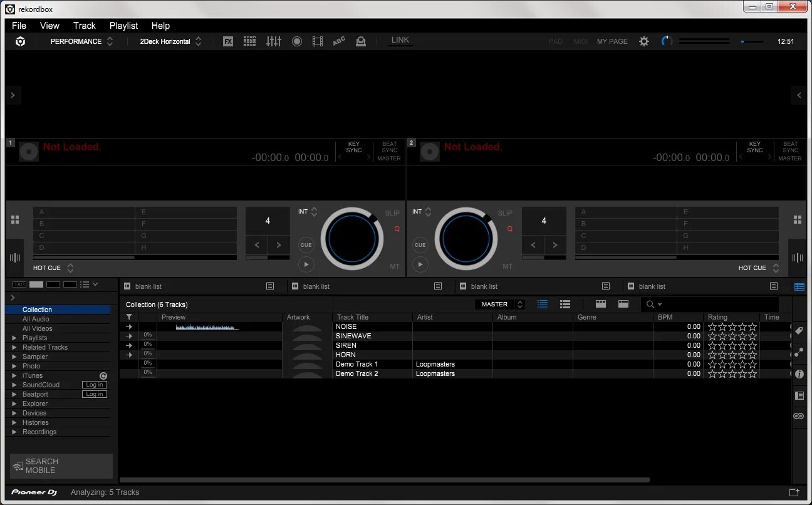The width and height of the screenshot is (812, 505).
Task: Toggle deck 2 BEAT SYNC
Action: [791, 147]
